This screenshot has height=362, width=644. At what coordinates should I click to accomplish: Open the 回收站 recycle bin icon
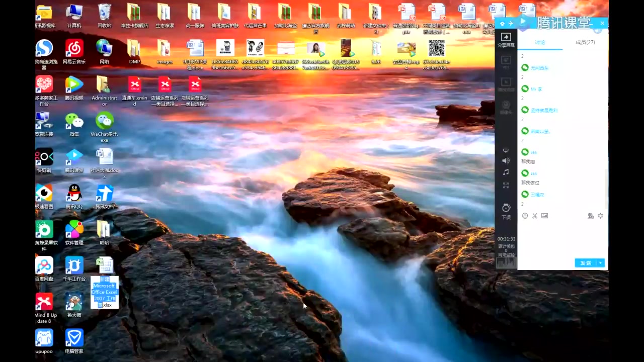[104, 16]
